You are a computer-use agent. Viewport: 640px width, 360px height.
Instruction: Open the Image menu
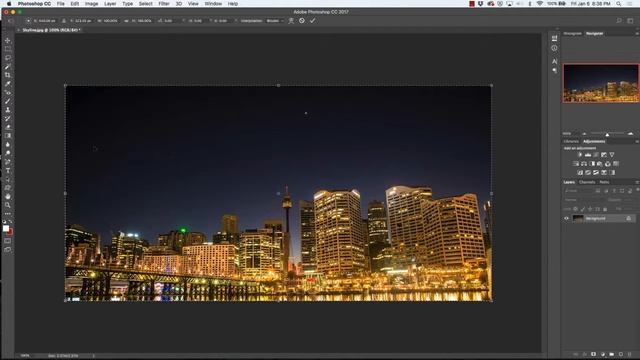coord(91,4)
